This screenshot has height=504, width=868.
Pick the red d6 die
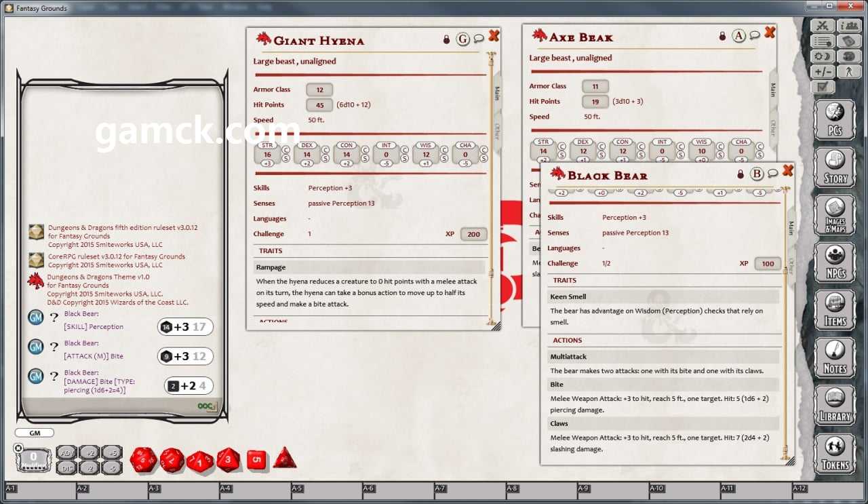(x=256, y=459)
